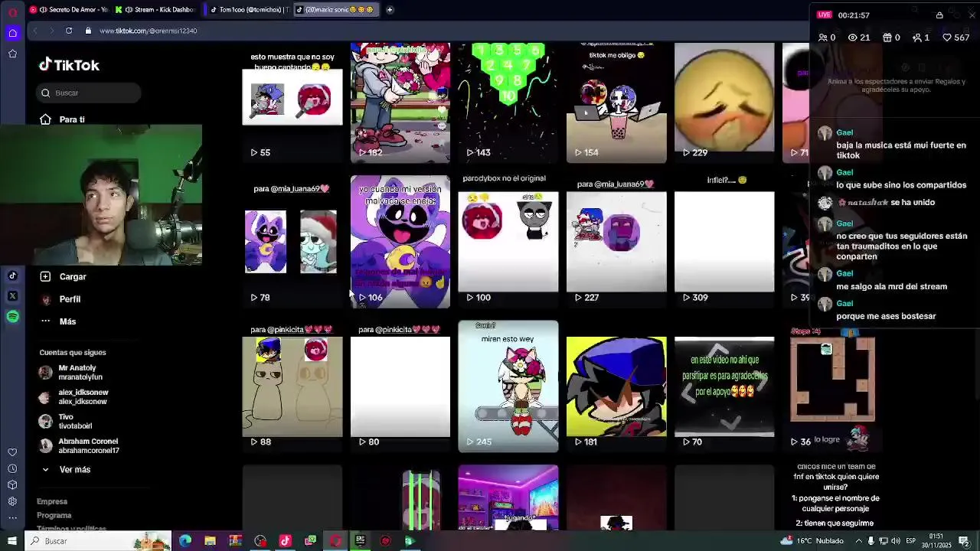Click Gael's message "me salgo ala mrd"
980x551 pixels.
tap(891, 286)
